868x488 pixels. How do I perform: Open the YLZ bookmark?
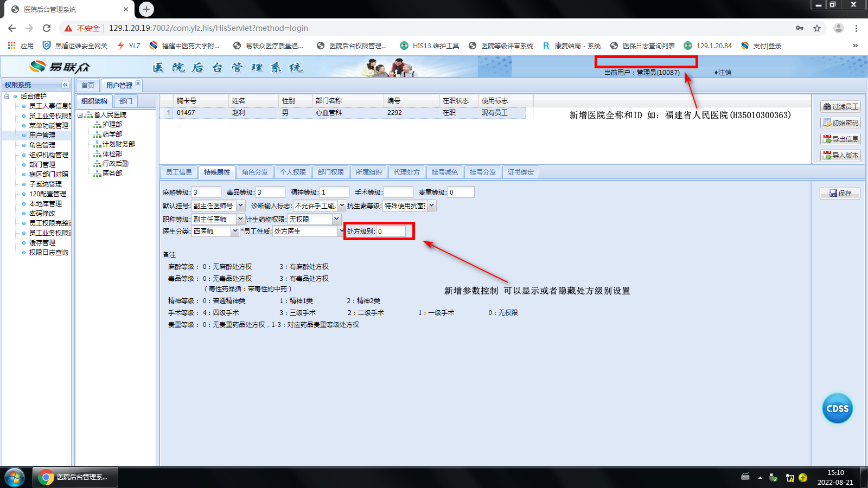click(129, 46)
